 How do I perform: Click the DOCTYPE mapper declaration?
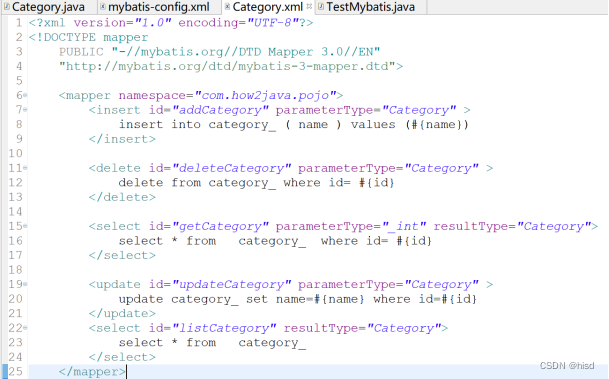(88, 37)
